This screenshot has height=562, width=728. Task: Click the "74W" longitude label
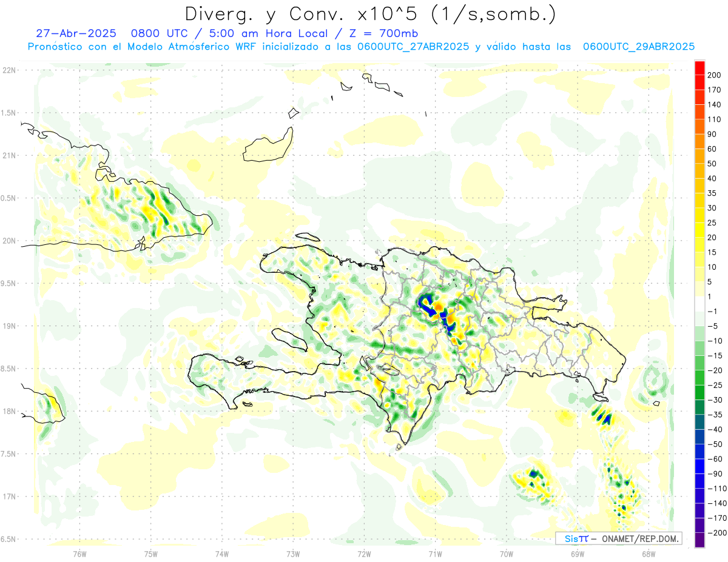point(222,554)
